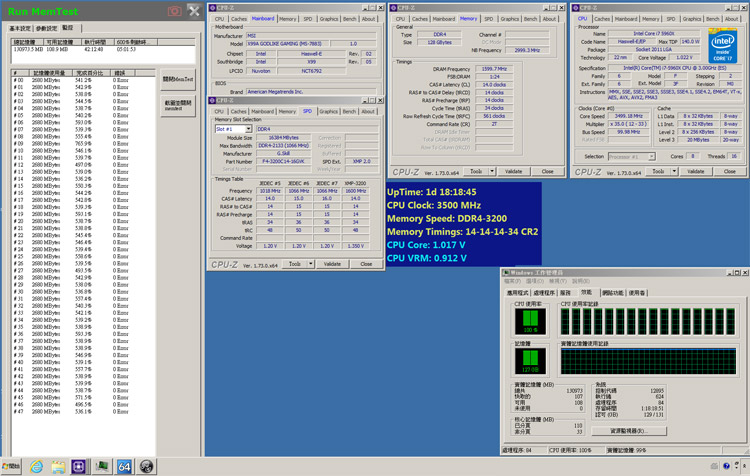750x476 pixels.
Task: Open Tools dropdown arrow in Memory window
Action: pos(492,171)
